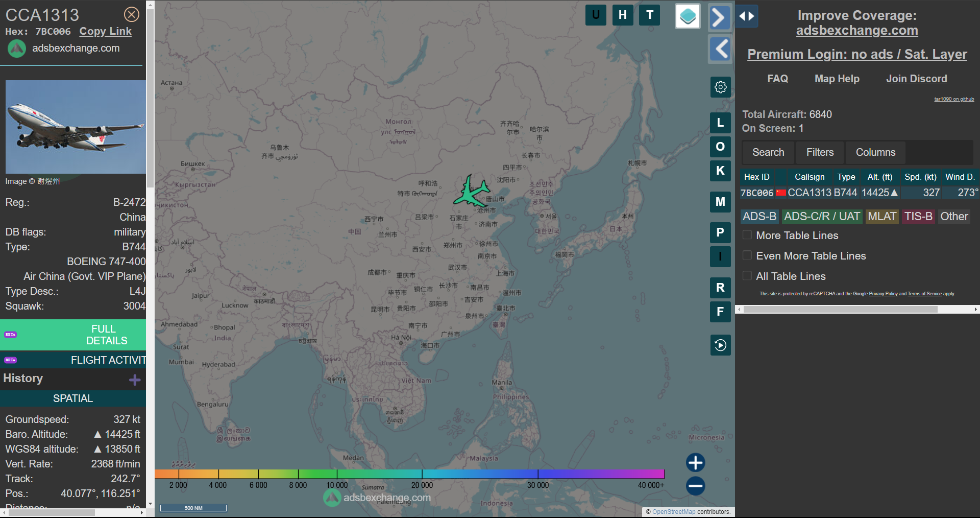Click the F map option button
980x518 pixels.
tap(720, 312)
